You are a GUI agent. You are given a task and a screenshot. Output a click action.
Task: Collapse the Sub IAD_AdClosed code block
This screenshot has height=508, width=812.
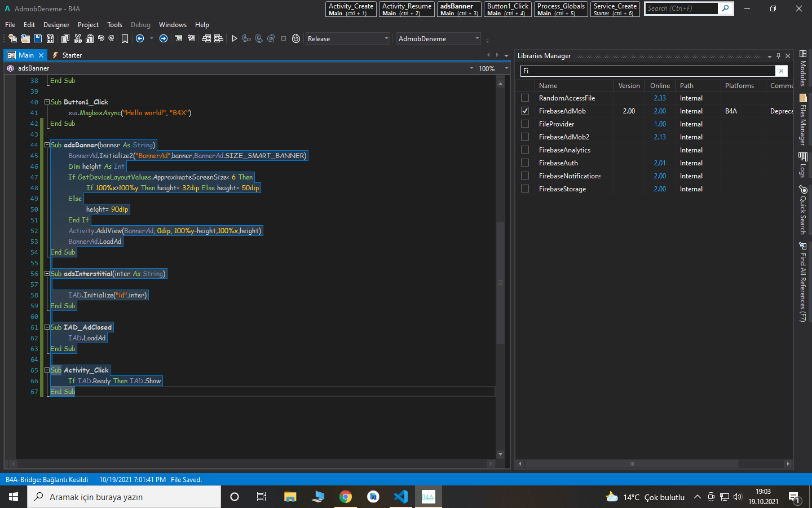click(x=47, y=327)
